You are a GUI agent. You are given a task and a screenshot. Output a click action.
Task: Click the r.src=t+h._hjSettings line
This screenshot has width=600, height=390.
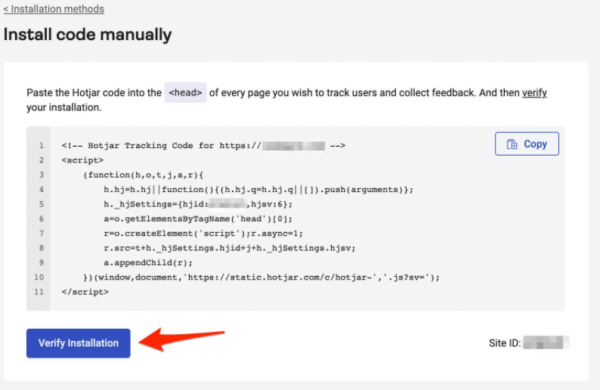[229, 248]
